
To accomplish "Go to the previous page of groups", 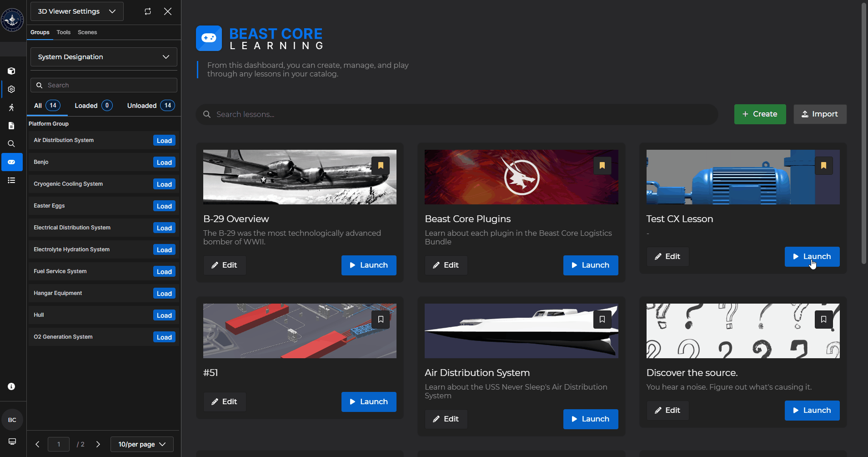I will click(37, 444).
